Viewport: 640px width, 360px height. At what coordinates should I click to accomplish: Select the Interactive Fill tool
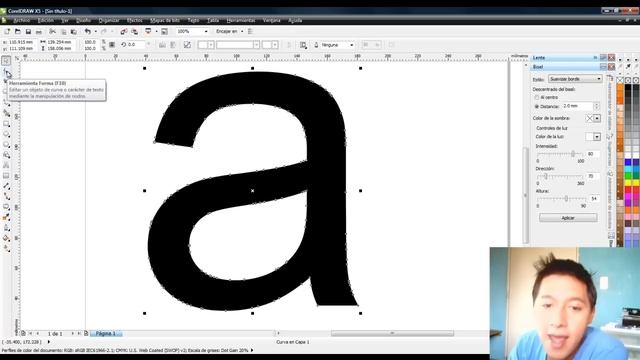(x=6, y=248)
